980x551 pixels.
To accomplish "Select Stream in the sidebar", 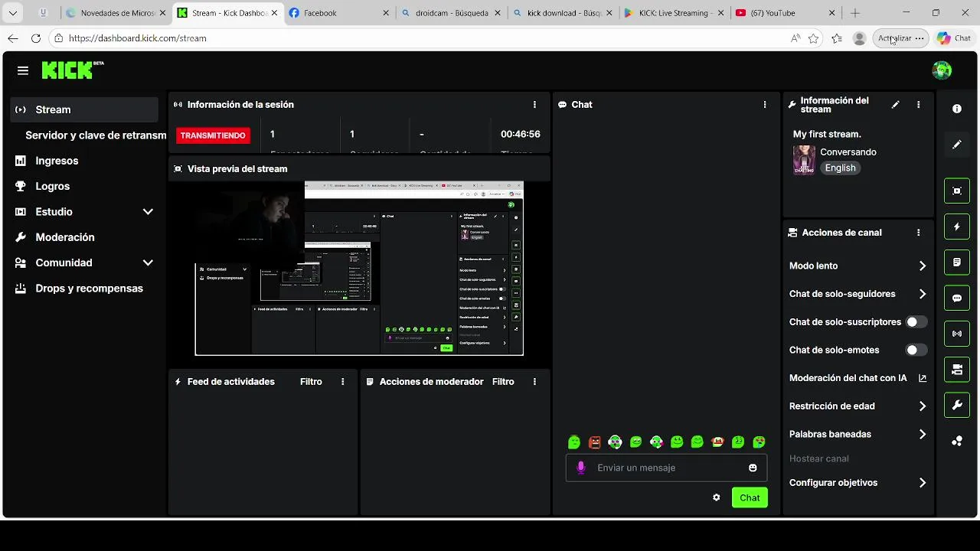I will 85,109.
